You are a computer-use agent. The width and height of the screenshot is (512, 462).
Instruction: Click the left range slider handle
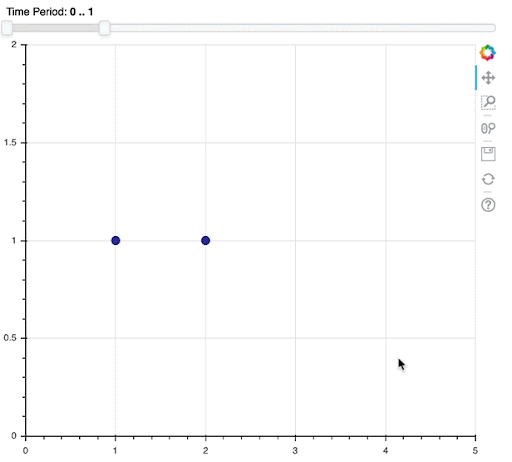tap(7, 28)
